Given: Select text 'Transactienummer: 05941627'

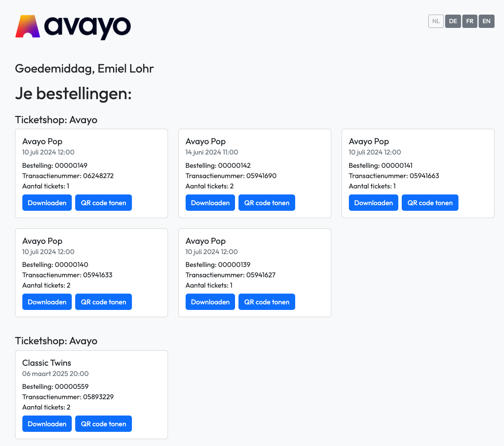Looking at the screenshot, I should [230, 275].
